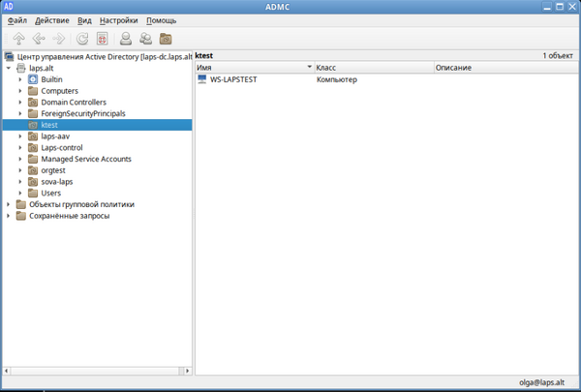
Task: Expand the Сохранённые запросы node
Action: pos(9,216)
